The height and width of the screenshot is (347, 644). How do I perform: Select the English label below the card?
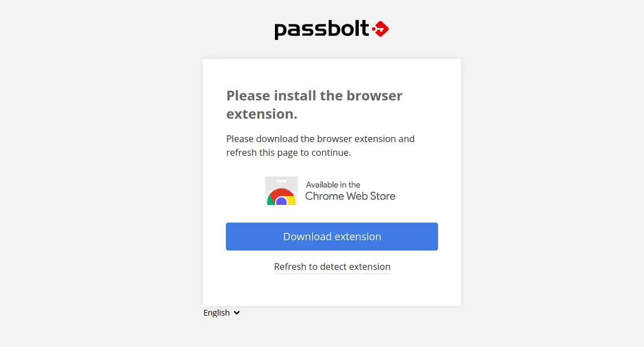(217, 312)
